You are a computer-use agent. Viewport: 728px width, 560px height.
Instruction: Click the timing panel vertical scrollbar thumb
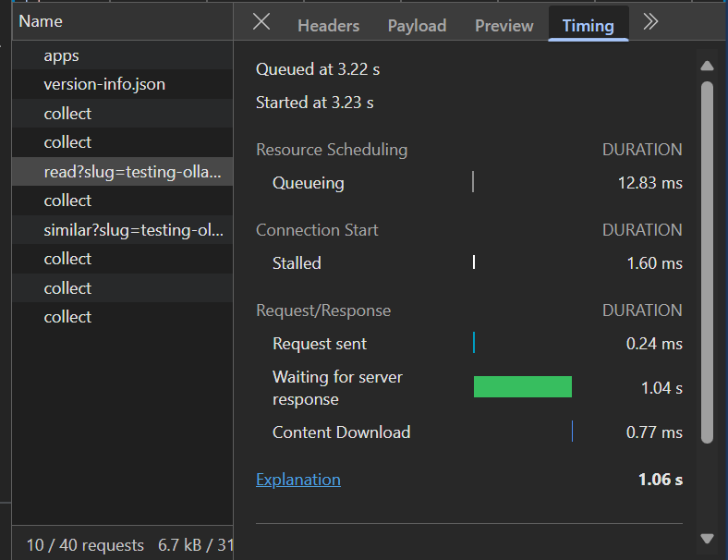tap(707, 259)
